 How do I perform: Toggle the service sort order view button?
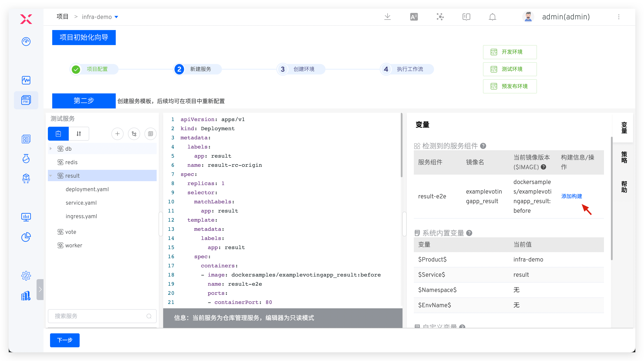[79, 134]
